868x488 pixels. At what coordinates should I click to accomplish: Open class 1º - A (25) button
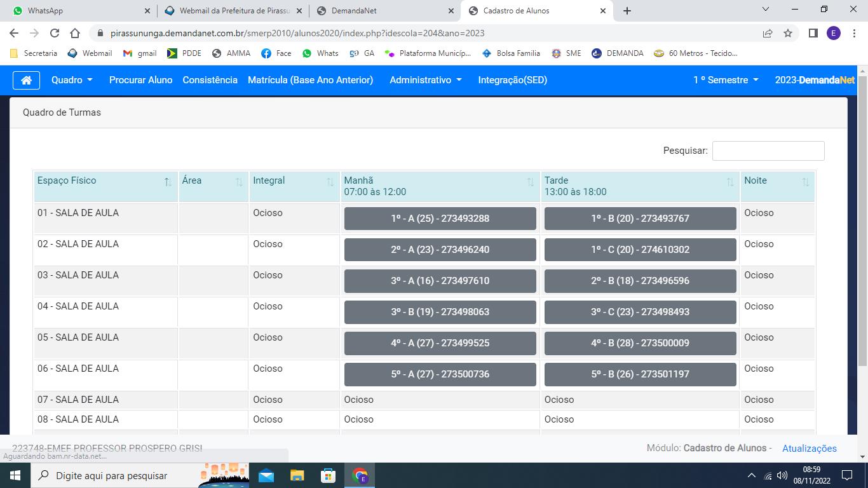[440, 219]
